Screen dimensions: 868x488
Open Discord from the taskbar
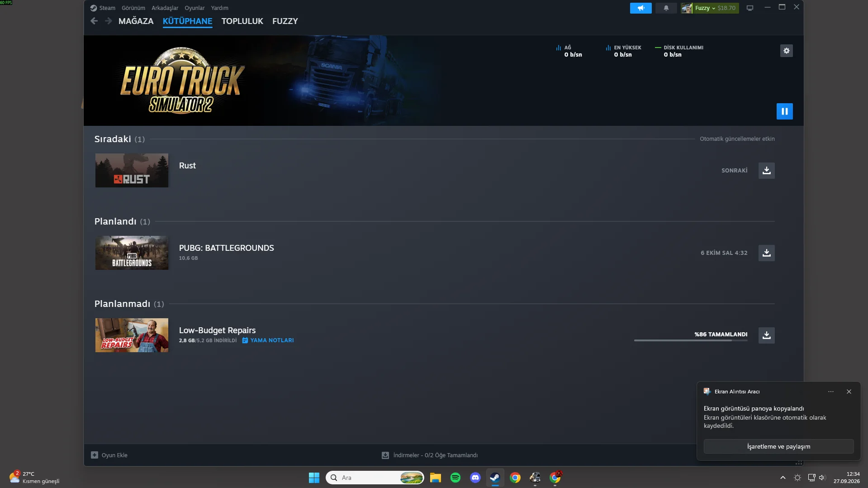(x=475, y=478)
